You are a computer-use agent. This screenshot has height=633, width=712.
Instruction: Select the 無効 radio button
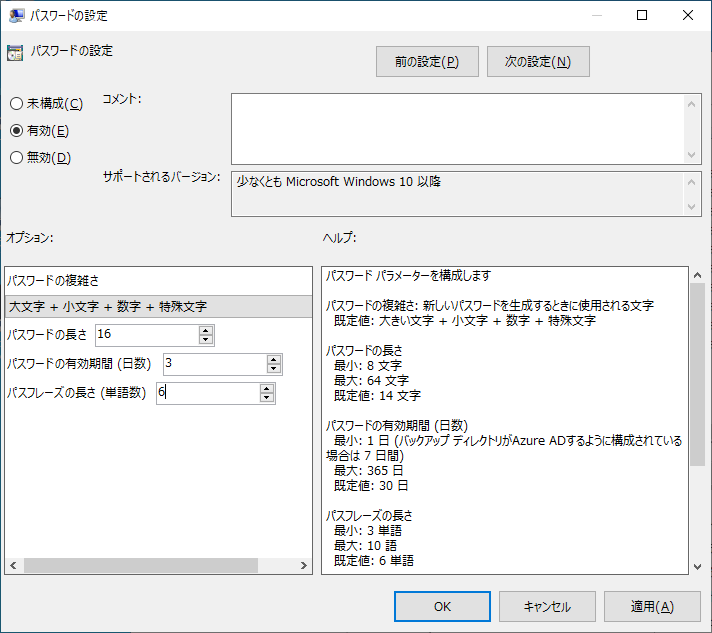16,157
